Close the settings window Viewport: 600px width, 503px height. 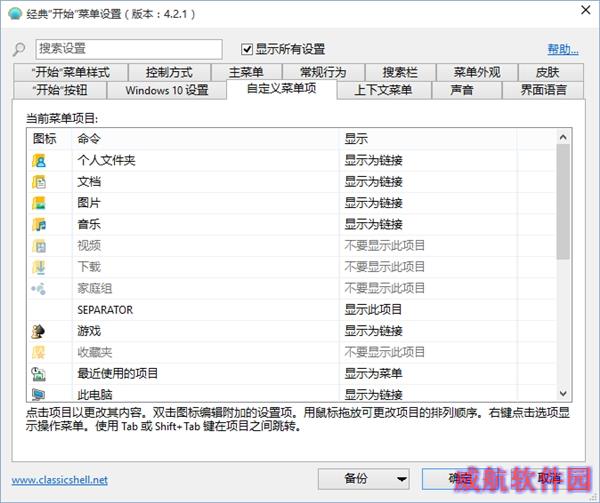point(585,10)
